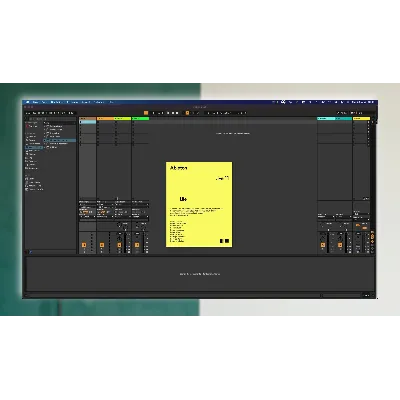This screenshot has height=400, width=400.
Task: Click the orange control bar button left of position
Action: point(146,113)
